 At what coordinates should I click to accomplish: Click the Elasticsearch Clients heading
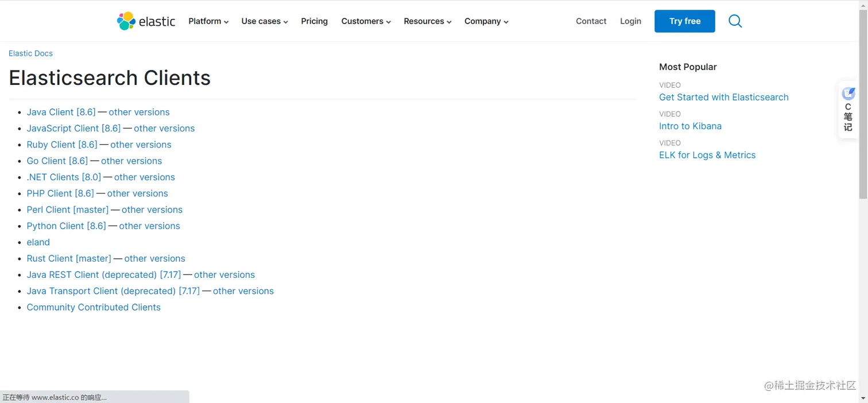[110, 77]
